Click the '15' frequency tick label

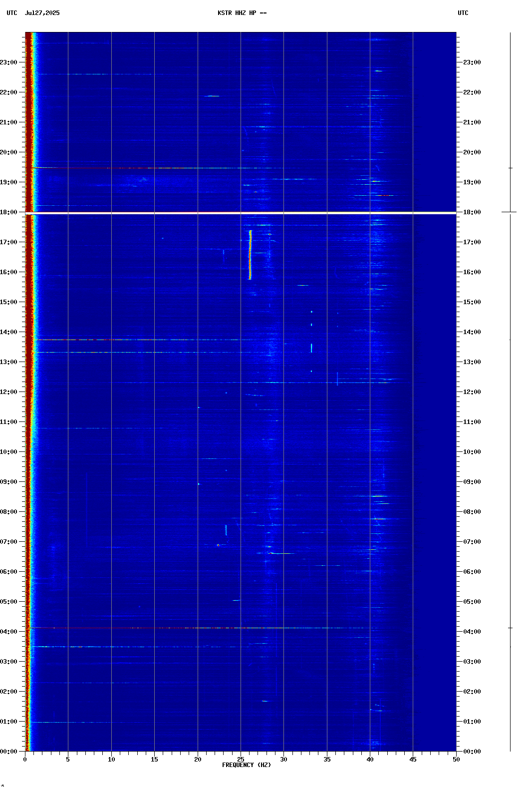(x=154, y=760)
